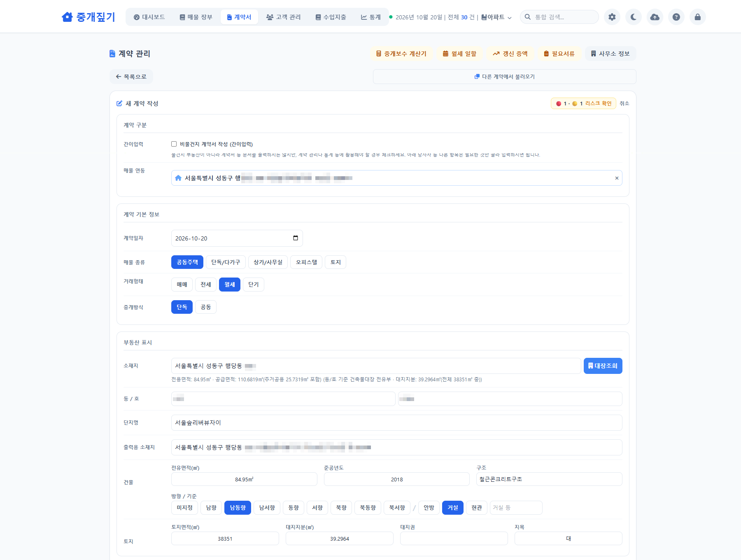Viewport: 741px width, 560px height.
Task: Click the 통합 검색 input field
Action: coord(559,17)
